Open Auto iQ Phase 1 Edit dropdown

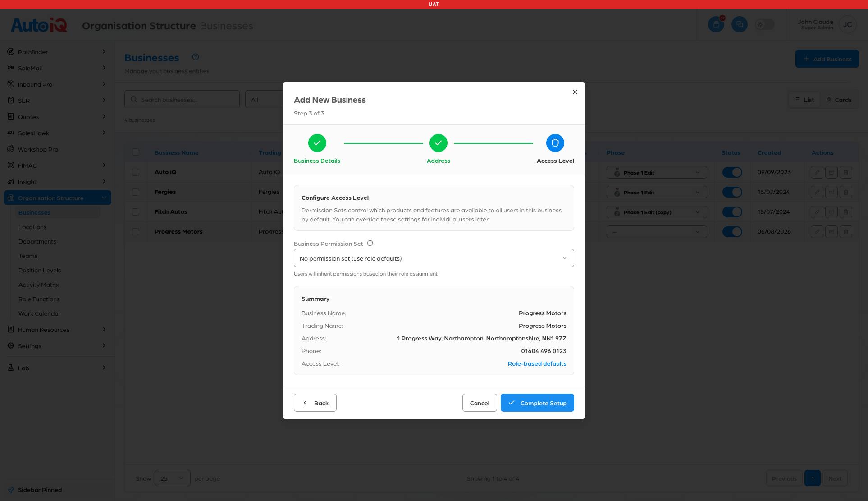coord(657,172)
